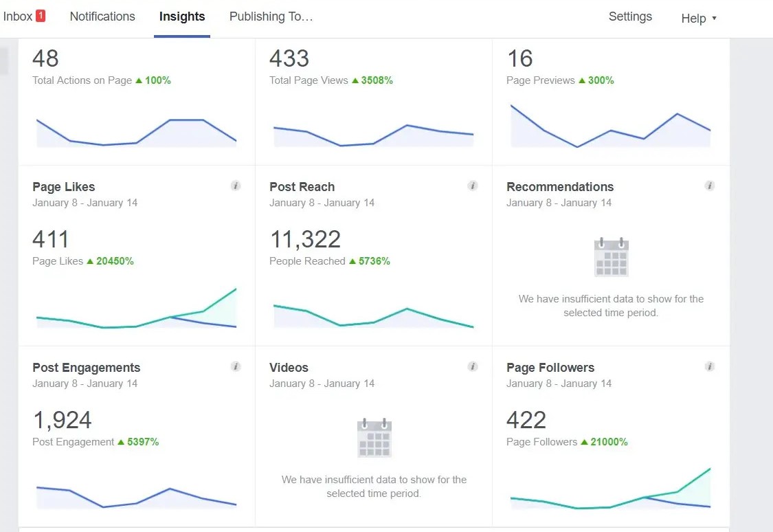Click the Videos calendar placeholder icon
The image size is (773, 532).
pos(374,438)
